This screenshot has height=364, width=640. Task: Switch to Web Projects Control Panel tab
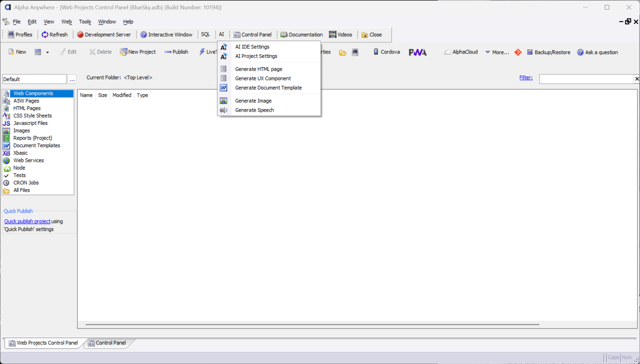pyautogui.click(x=43, y=343)
